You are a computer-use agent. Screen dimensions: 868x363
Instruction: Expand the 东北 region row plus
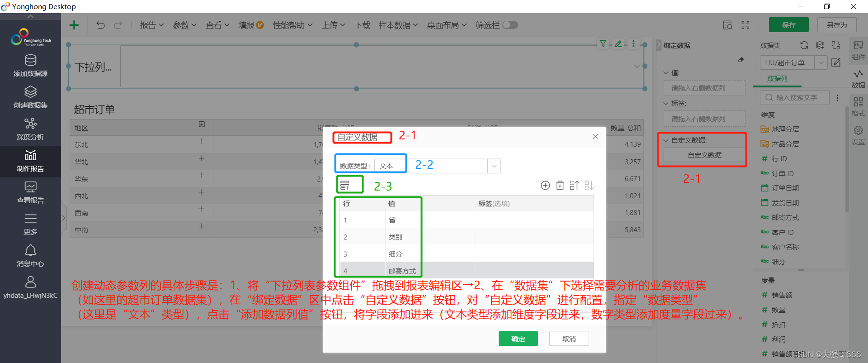[202, 141]
